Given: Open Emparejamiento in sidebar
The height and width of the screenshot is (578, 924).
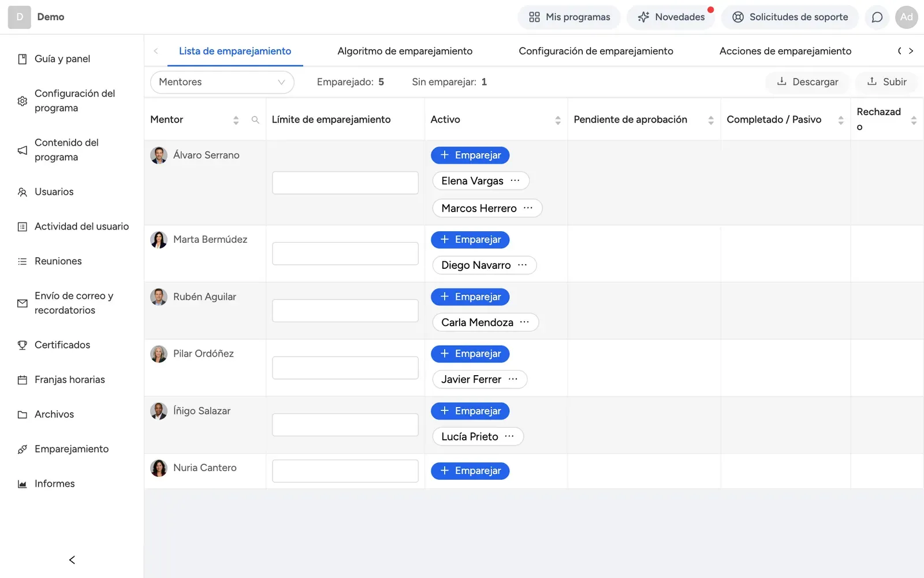Looking at the screenshot, I should pyautogui.click(x=72, y=449).
